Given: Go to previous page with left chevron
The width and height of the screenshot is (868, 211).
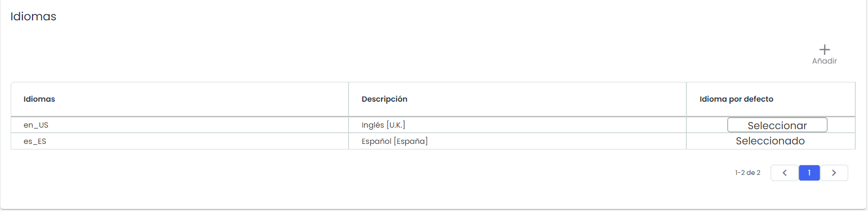Looking at the screenshot, I should point(784,173).
